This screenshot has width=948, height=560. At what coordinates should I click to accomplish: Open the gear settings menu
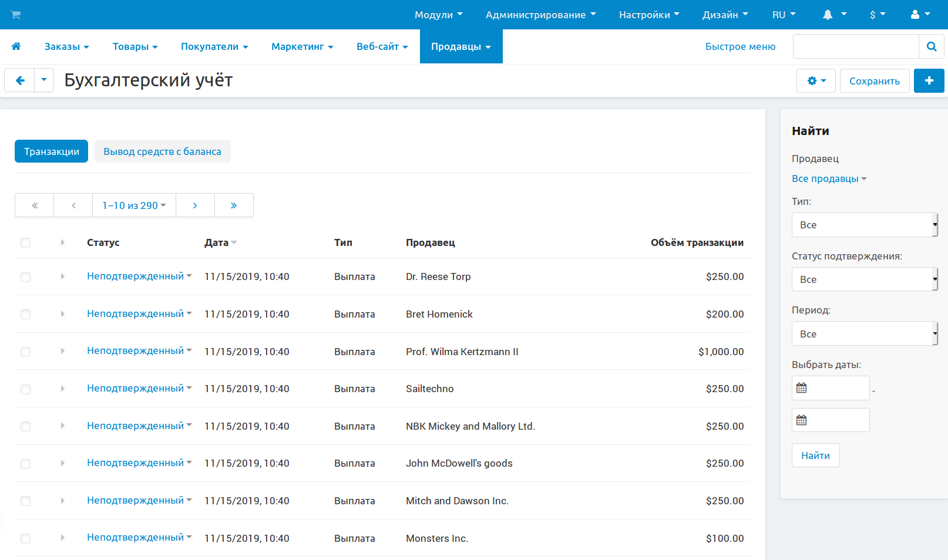[816, 81]
